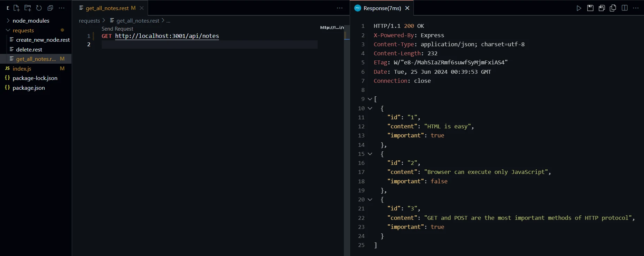Click the GET method keyword

tap(107, 36)
